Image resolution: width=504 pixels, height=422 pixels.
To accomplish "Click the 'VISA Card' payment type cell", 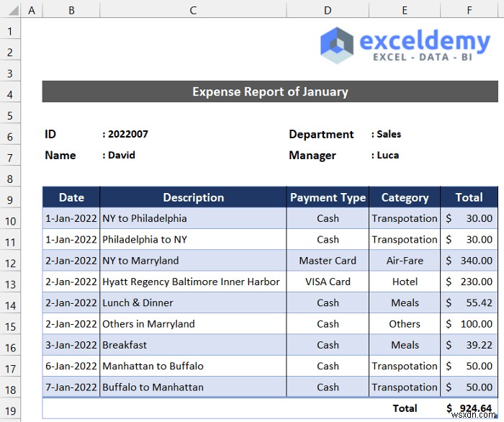I will 328,282.
